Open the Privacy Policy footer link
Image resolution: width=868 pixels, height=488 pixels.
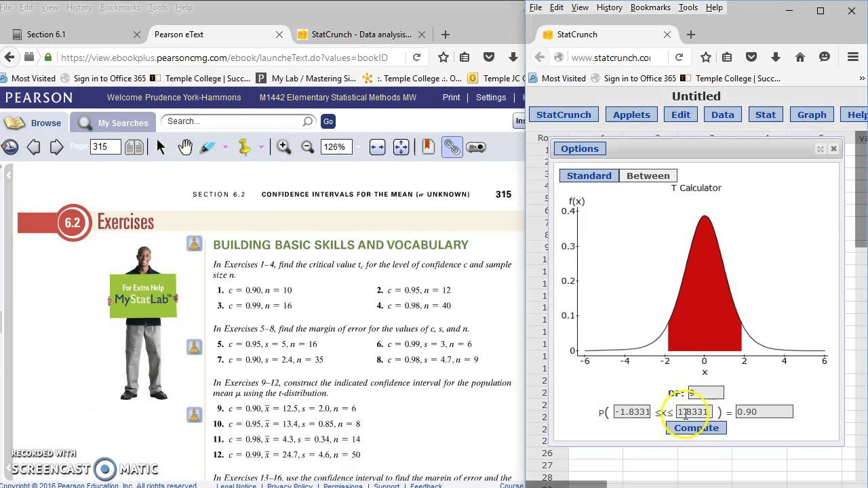click(290, 485)
